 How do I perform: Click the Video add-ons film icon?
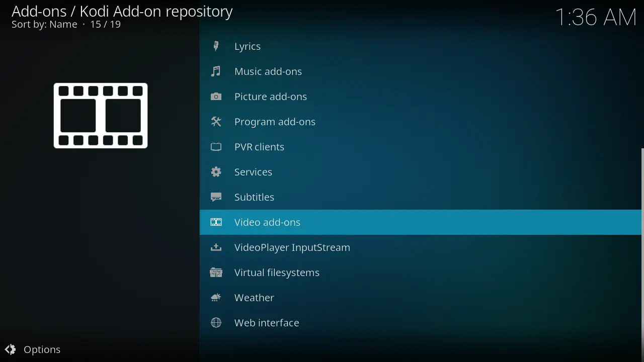coord(216,222)
